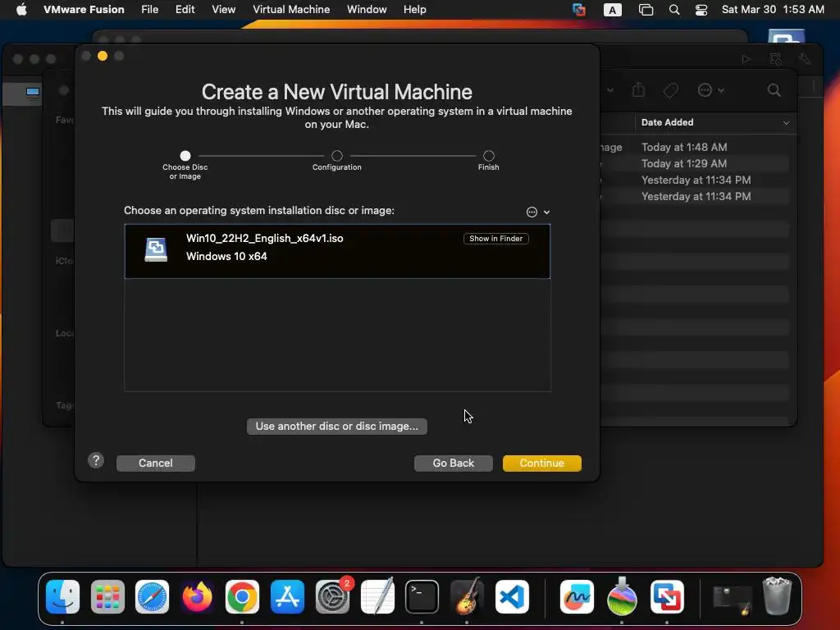The image size is (840, 630).
Task: Open the Window menu
Action: tap(367, 10)
